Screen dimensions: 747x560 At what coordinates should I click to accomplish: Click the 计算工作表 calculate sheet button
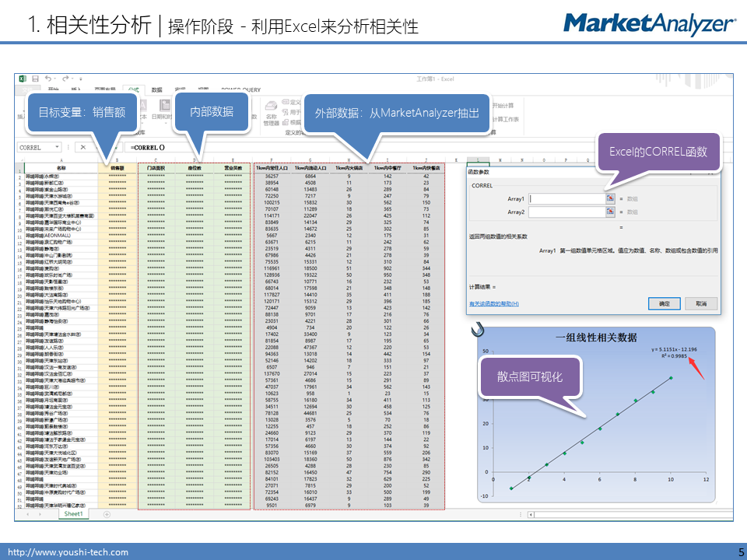point(504,119)
